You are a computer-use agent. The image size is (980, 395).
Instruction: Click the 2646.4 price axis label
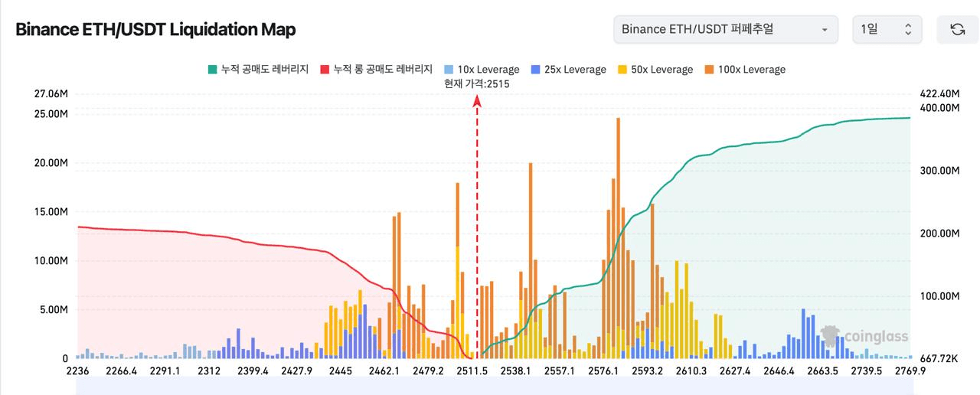[x=779, y=371]
